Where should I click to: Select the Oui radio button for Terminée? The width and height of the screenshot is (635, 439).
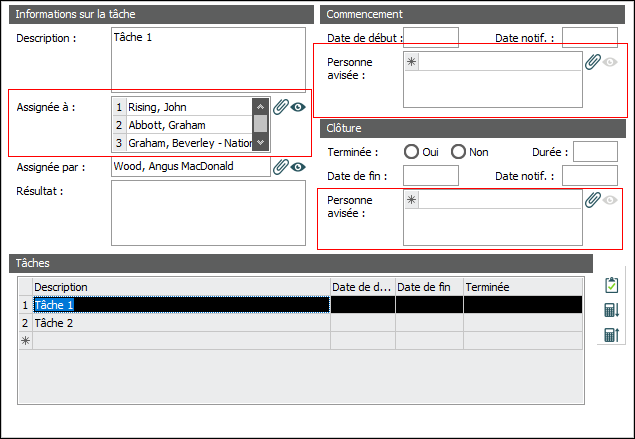(411, 152)
